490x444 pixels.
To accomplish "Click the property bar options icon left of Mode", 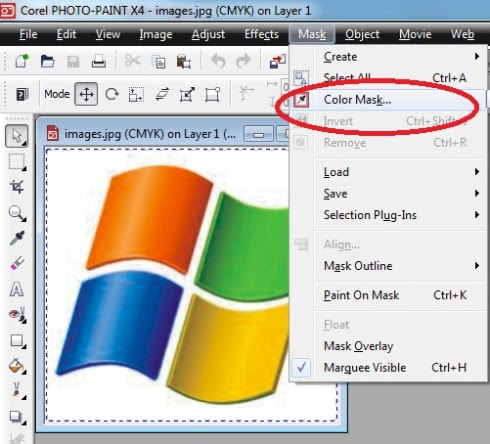I will coord(22,95).
